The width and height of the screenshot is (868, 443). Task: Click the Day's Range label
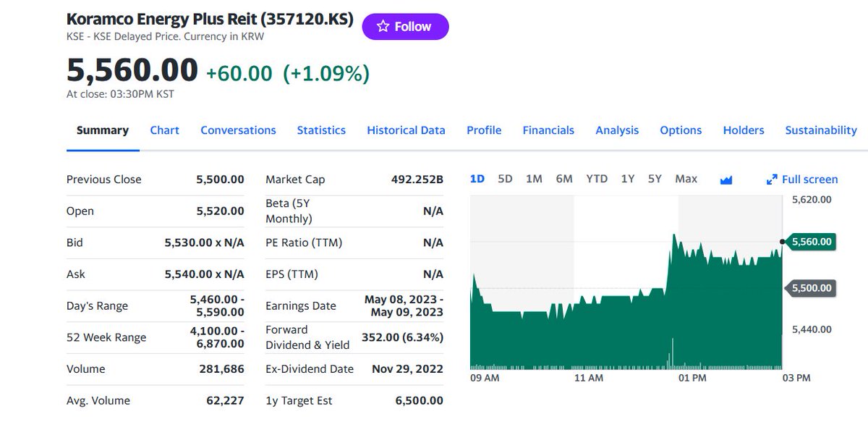97,306
